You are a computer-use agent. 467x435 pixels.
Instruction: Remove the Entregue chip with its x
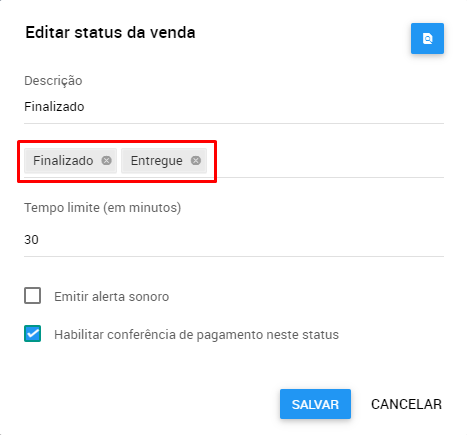[x=196, y=161]
